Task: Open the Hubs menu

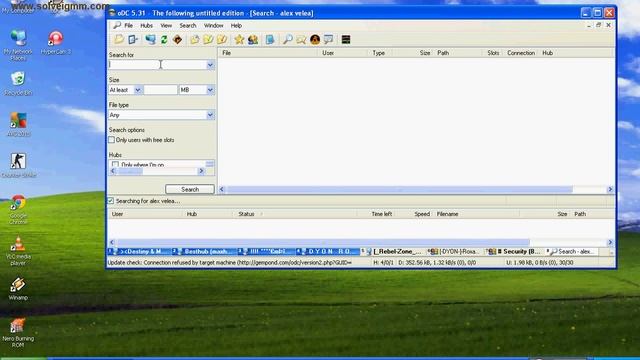Action: [x=147, y=25]
